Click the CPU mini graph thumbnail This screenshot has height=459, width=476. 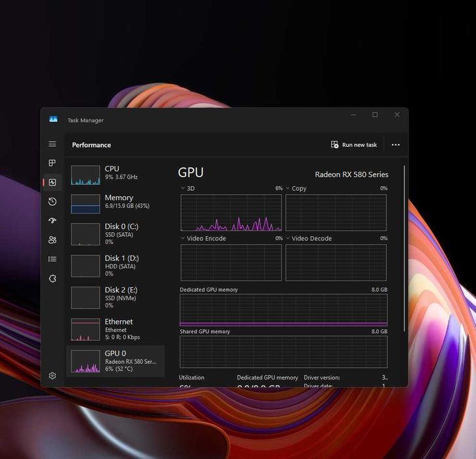[x=85, y=175]
